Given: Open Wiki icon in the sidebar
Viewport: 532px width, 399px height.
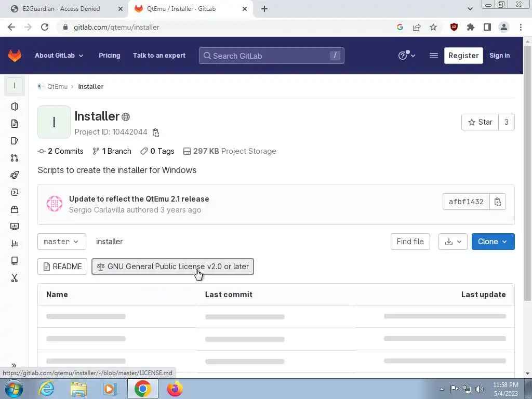Looking at the screenshot, I should click(x=14, y=261).
